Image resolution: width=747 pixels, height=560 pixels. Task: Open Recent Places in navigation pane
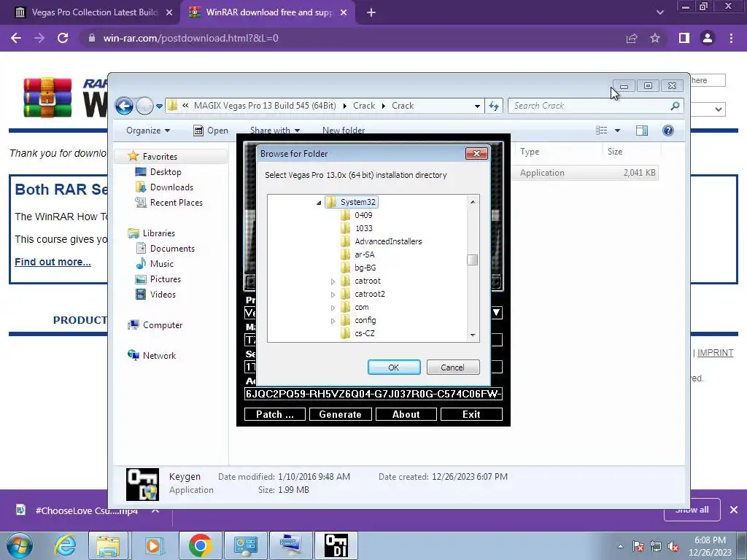point(176,203)
